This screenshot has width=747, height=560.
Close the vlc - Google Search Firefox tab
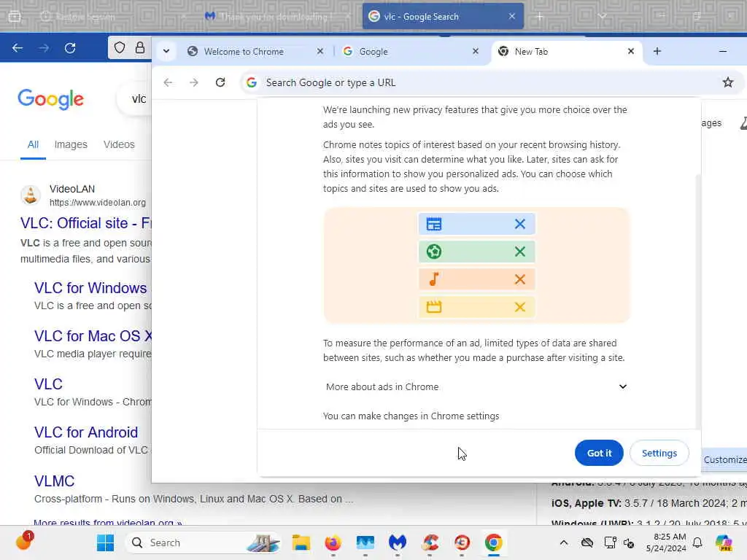coord(511,16)
